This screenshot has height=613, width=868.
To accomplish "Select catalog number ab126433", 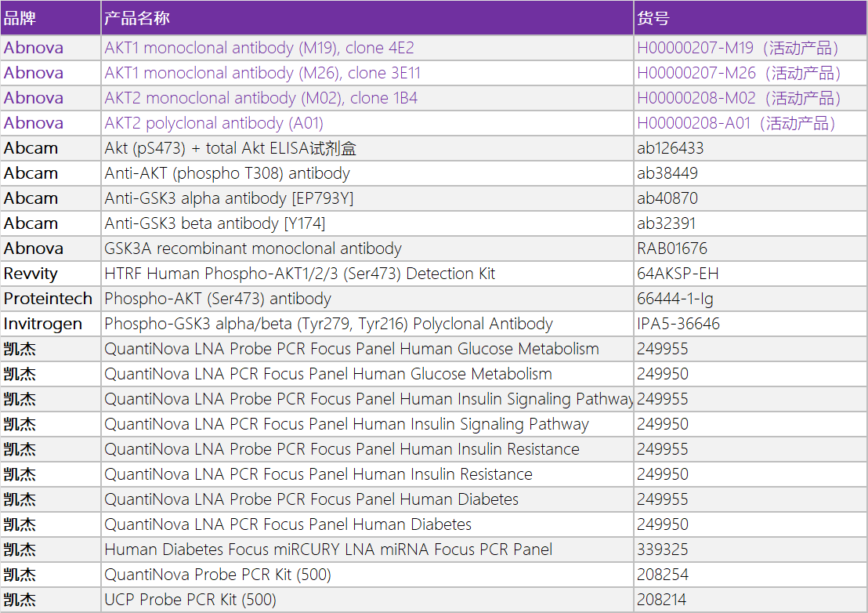I will 750,148.
